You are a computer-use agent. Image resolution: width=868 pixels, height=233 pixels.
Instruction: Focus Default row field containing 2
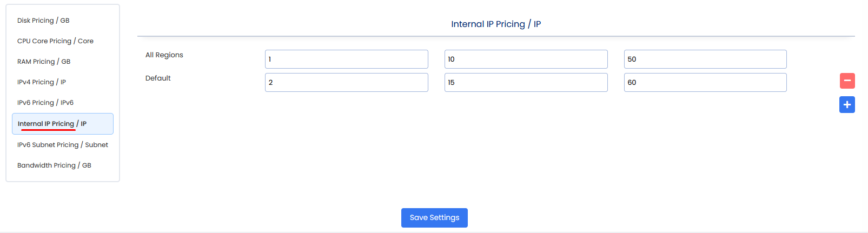click(x=346, y=83)
